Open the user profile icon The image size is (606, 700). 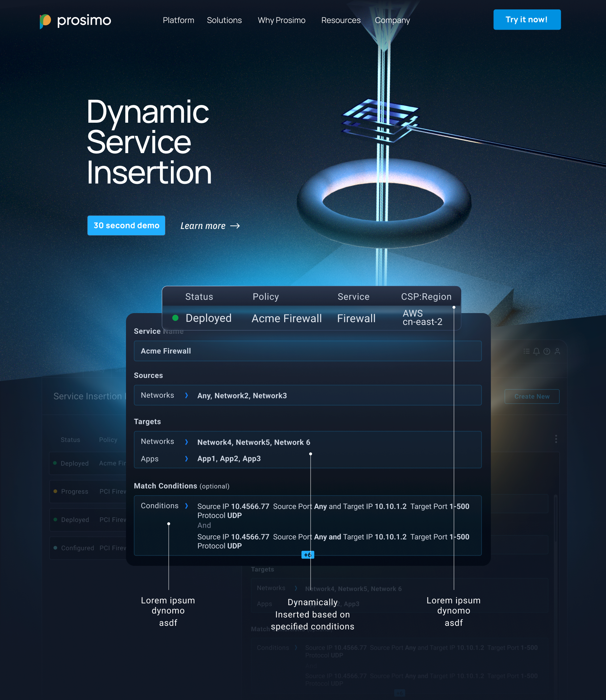click(557, 351)
